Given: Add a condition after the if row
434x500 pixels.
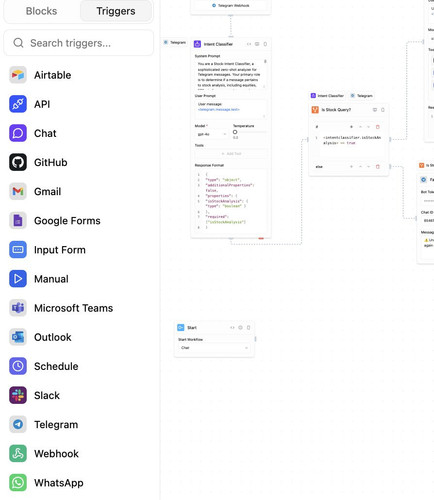Looking at the screenshot, I should 351,127.
